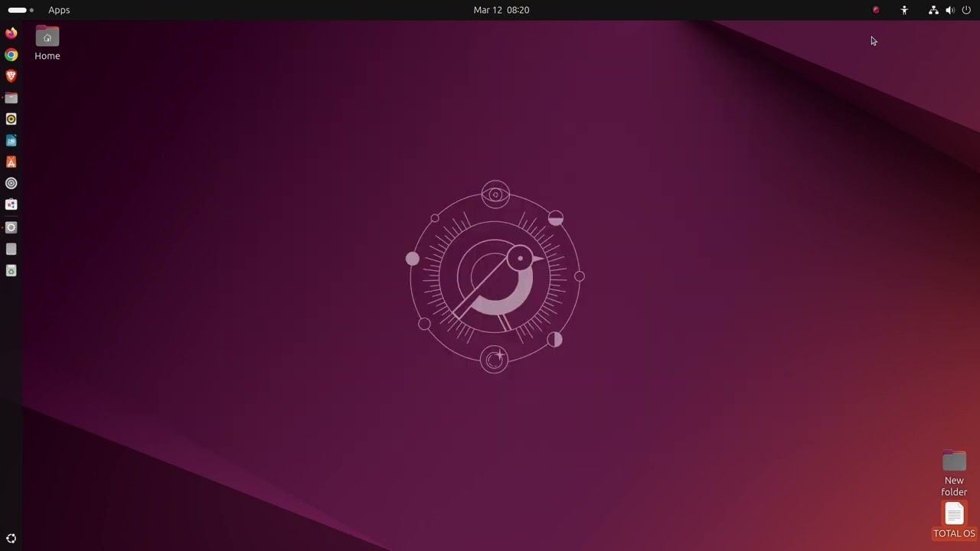This screenshot has width=980, height=551.
Task: Select the Home folder on desktop
Action: point(47,44)
